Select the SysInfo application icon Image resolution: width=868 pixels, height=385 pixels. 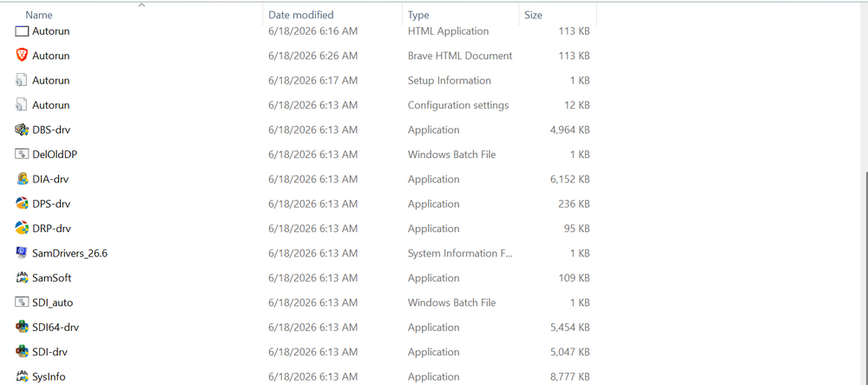coord(22,376)
